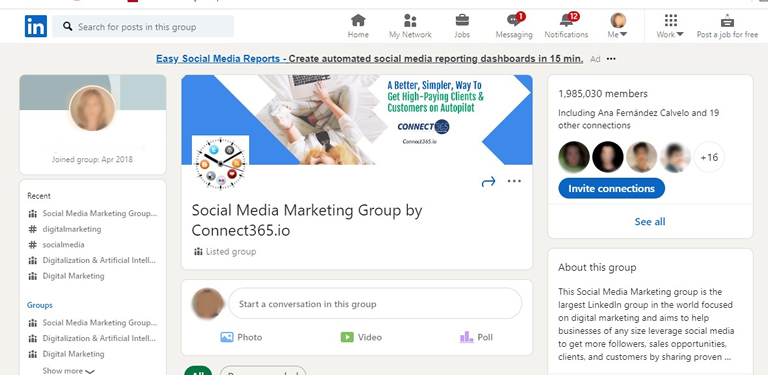Click the fourth member avatar
The width and height of the screenshot is (768, 375).
[x=675, y=157]
